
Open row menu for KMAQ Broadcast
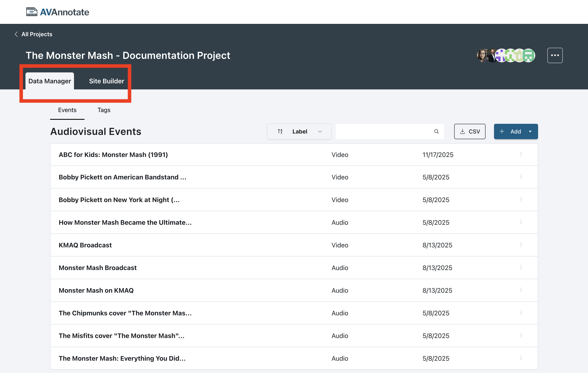(521, 245)
